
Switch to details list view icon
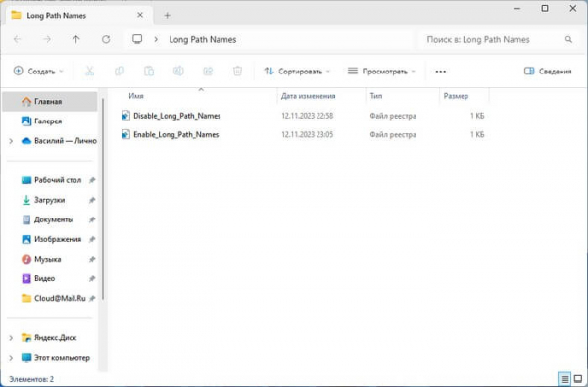coord(564,379)
